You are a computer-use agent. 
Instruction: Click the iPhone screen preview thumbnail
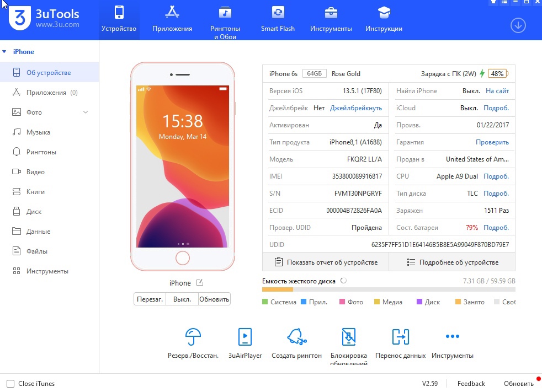tap(183, 167)
